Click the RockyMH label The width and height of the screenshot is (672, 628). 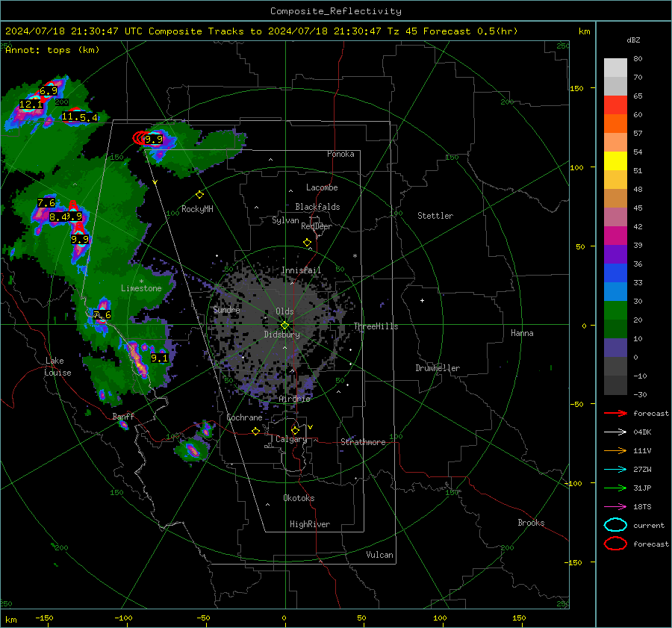pos(197,209)
